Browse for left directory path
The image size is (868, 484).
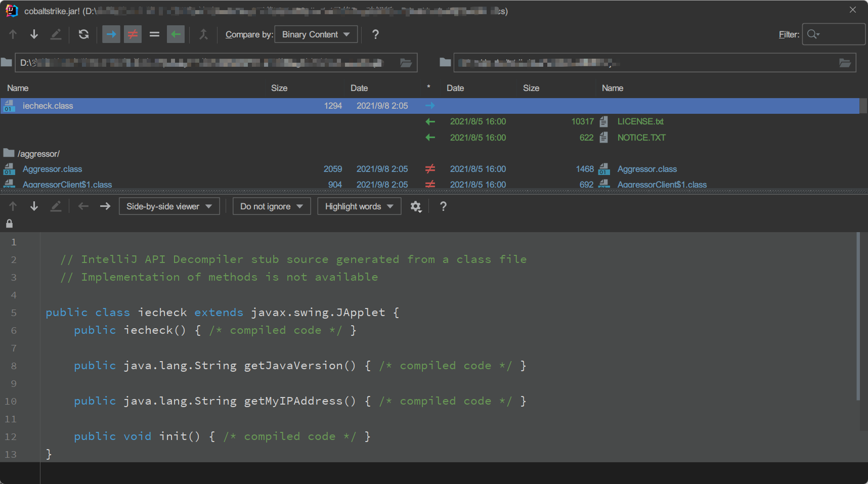[x=406, y=63]
